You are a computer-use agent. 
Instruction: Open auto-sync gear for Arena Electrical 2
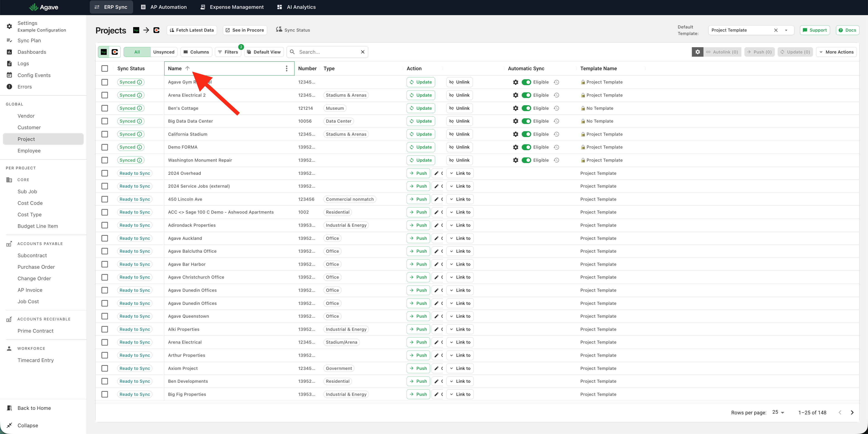pyautogui.click(x=516, y=95)
